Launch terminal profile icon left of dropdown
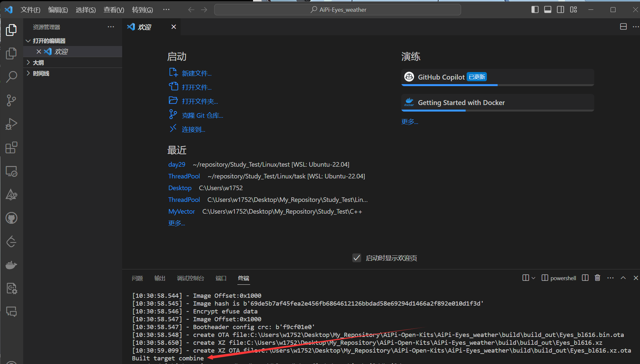This screenshot has height=364, width=640. click(x=525, y=278)
